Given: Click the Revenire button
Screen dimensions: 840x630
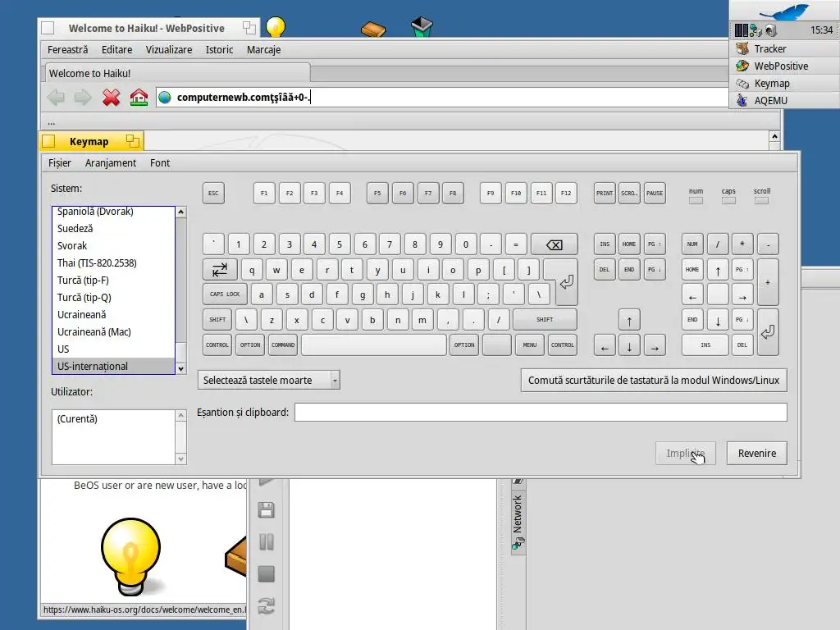Looking at the screenshot, I should [x=757, y=453].
